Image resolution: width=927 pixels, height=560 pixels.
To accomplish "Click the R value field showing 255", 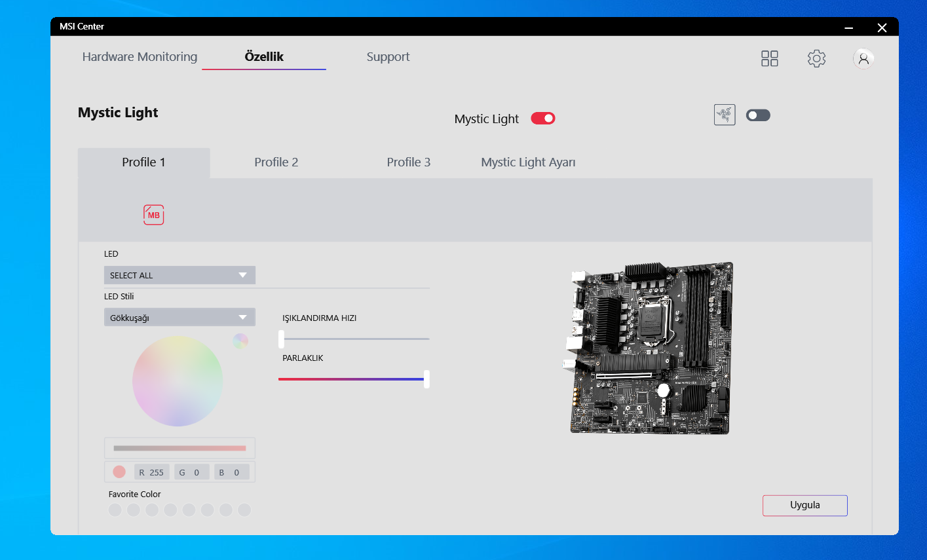I will tap(152, 472).
